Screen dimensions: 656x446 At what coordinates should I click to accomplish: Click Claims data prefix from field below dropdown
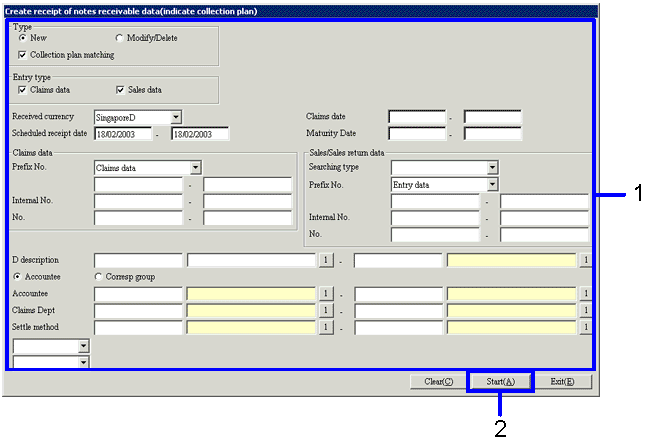point(138,185)
